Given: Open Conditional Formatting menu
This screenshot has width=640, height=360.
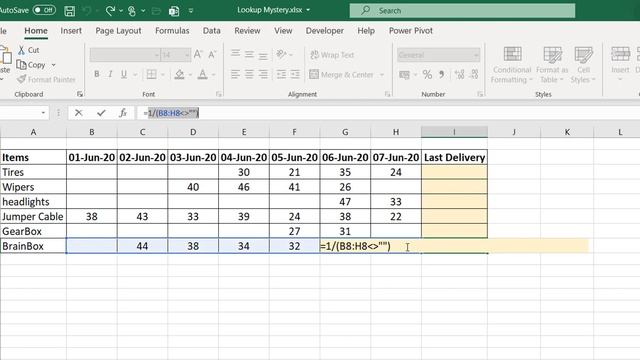Looking at the screenshot, I should pyautogui.click(x=512, y=64).
